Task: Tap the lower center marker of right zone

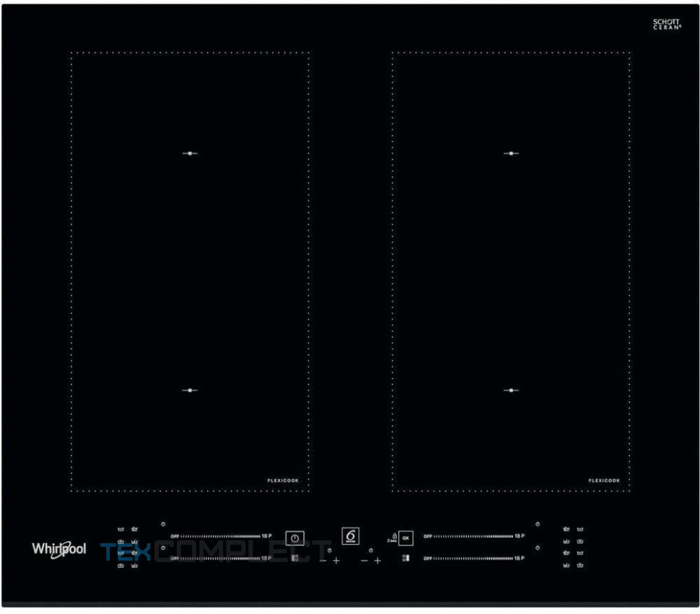Action: 511,390
